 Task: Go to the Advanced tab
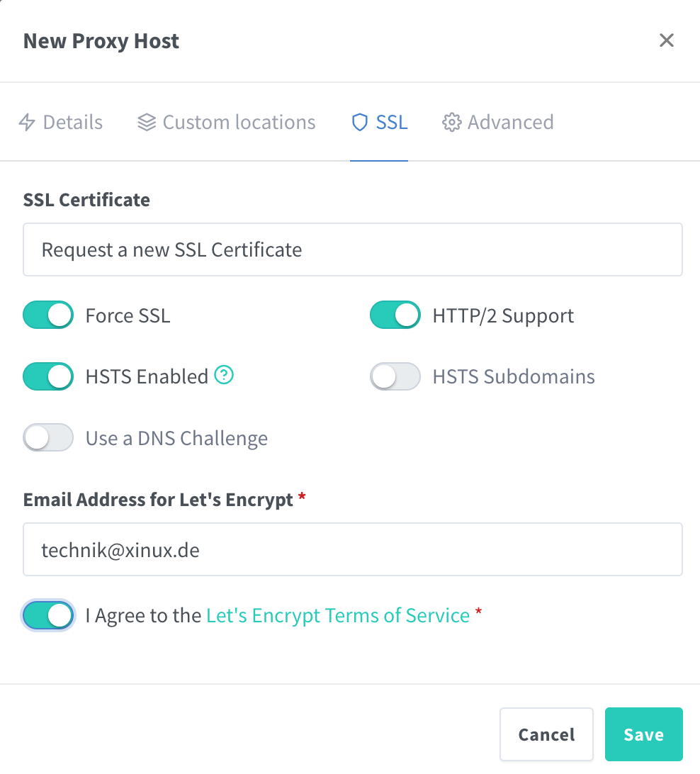pos(510,123)
